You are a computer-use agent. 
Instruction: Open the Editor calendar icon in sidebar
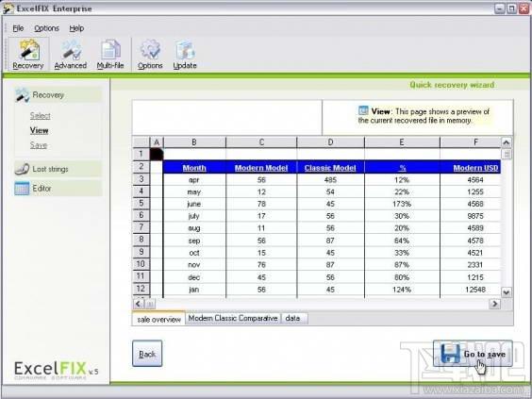coord(22,189)
